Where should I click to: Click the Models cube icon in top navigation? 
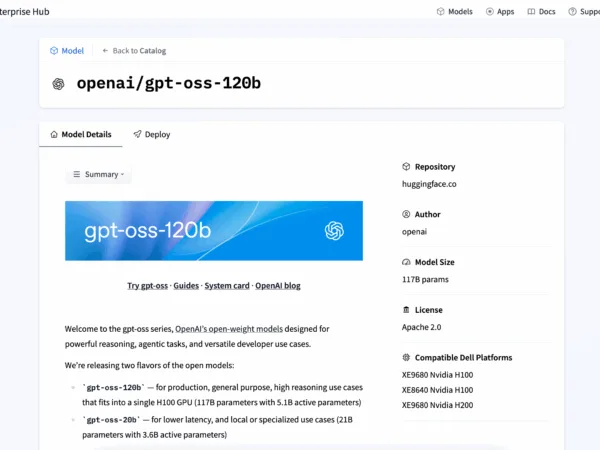tap(441, 11)
